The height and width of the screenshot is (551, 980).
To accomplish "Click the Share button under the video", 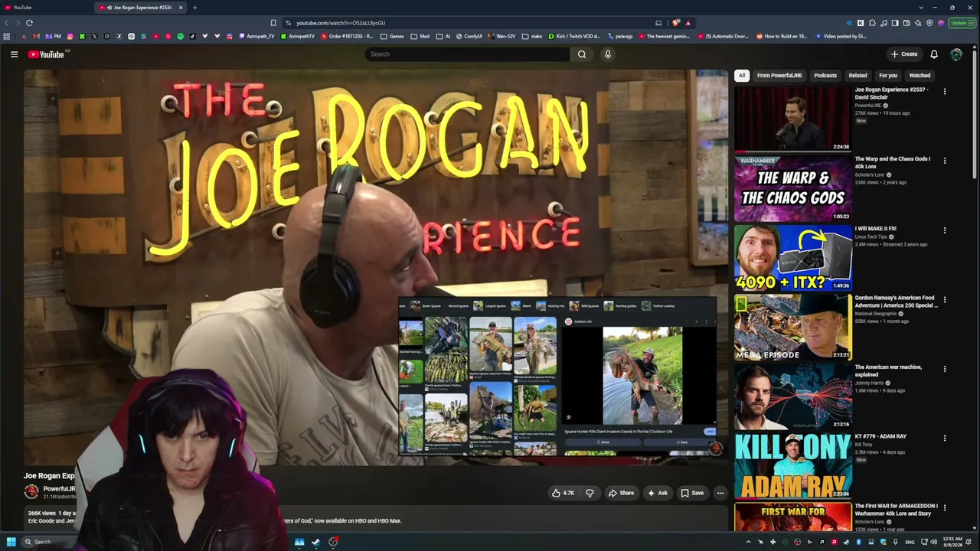I will point(621,493).
